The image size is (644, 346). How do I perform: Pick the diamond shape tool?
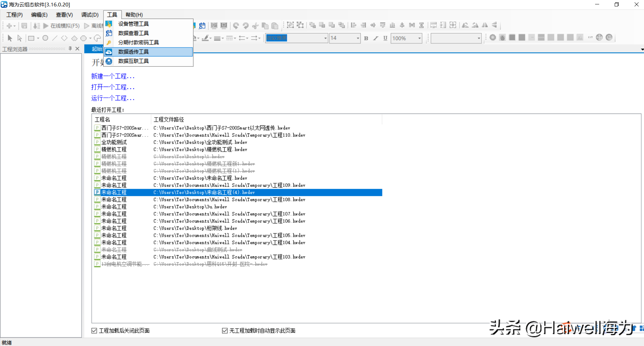64,38
